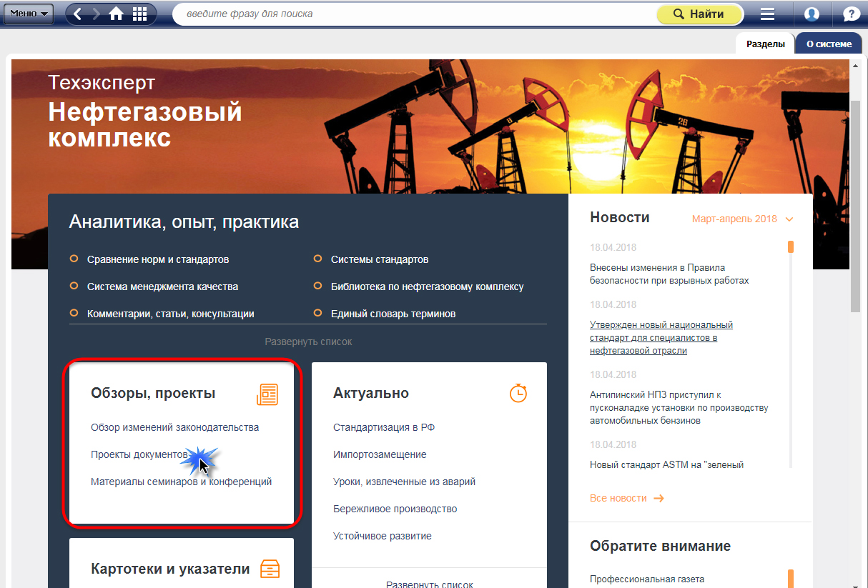Click the help question mark icon
Viewport: 868px width, 588px height.
(851, 14)
